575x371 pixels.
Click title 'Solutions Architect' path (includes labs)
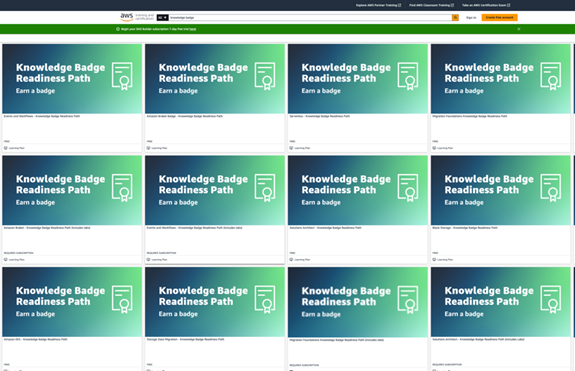(478, 339)
